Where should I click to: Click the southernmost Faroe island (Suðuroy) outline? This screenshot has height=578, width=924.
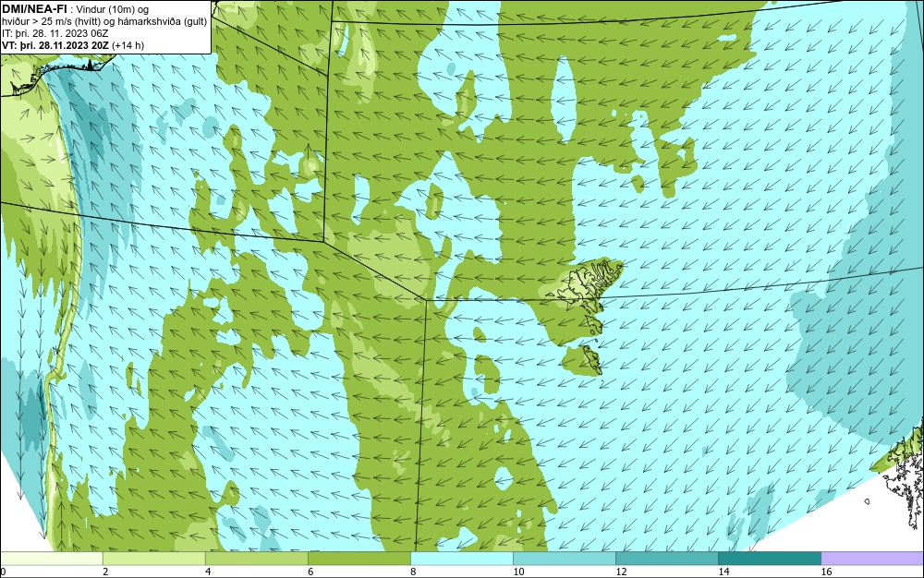592,360
